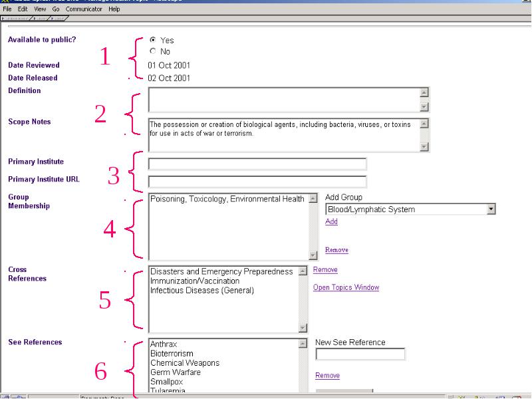
Task: Expand the leftmost collapsed toolbar handle
Action: (x=16, y=19)
